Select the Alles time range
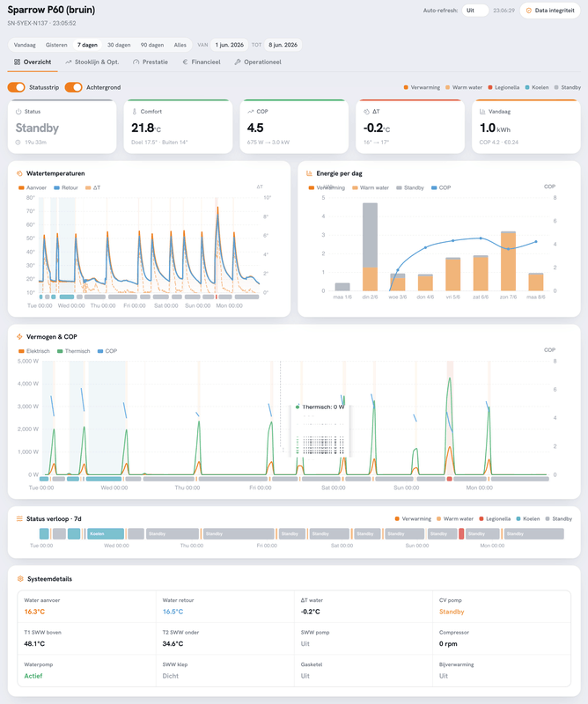Image resolution: width=588 pixels, height=704 pixels. 180,45
